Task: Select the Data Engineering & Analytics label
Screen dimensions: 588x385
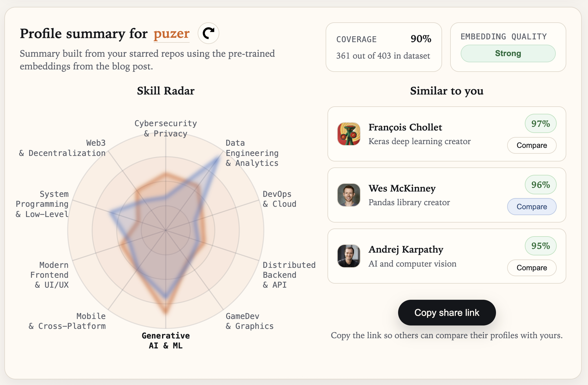Action: tap(252, 153)
